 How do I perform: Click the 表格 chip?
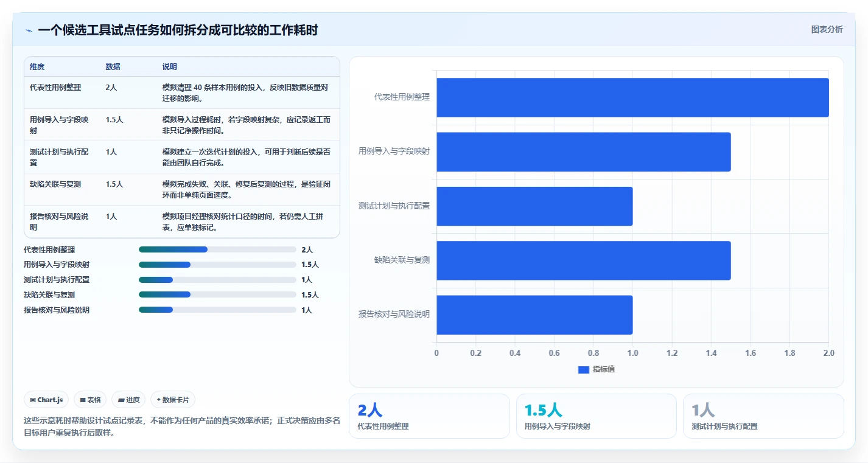90,400
